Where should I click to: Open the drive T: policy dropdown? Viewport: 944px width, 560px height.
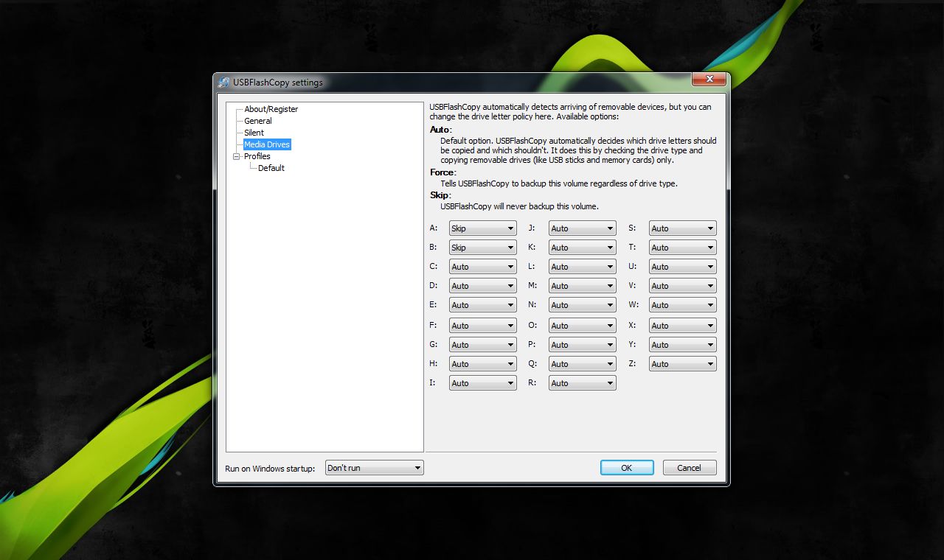pos(682,248)
